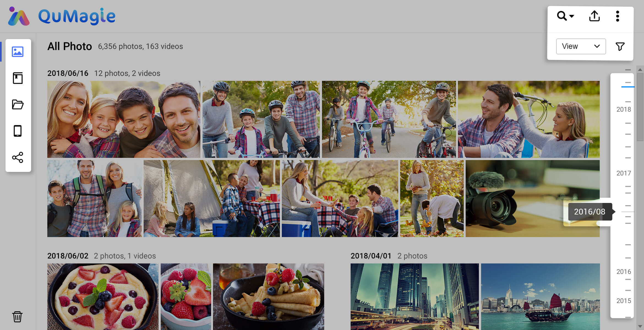644x330 pixels.
Task: Expand the View dropdown
Action: coord(581,46)
